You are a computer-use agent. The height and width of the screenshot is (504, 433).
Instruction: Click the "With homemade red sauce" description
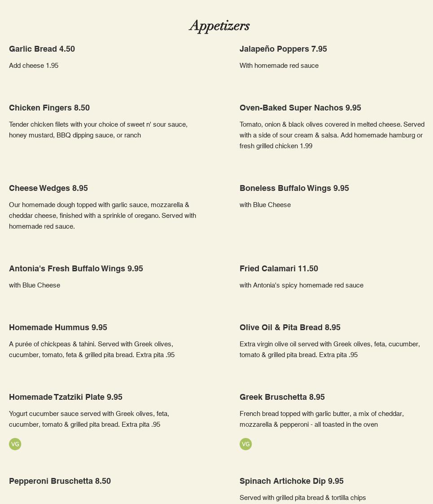pyautogui.click(x=279, y=66)
